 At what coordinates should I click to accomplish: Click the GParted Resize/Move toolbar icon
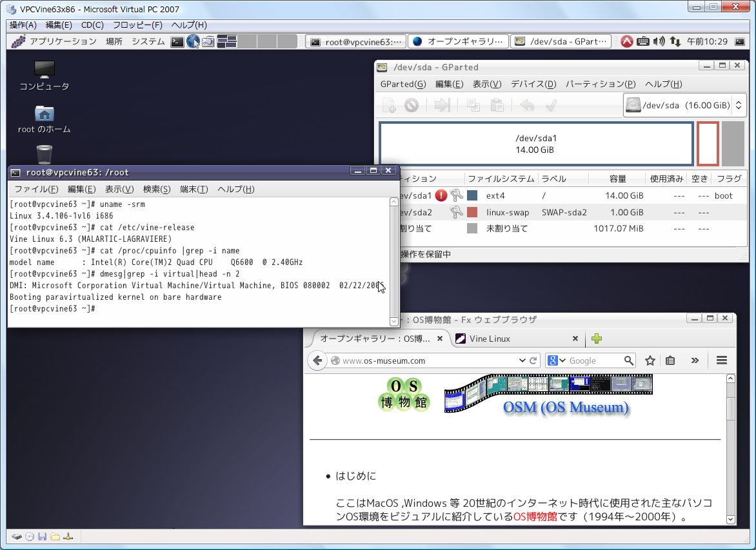point(442,105)
